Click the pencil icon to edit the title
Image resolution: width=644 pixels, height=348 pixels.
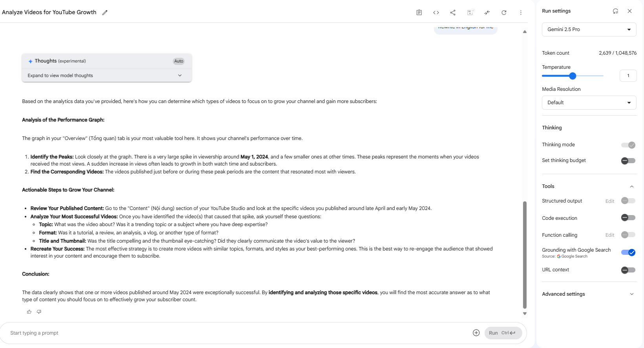coord(105,13)
